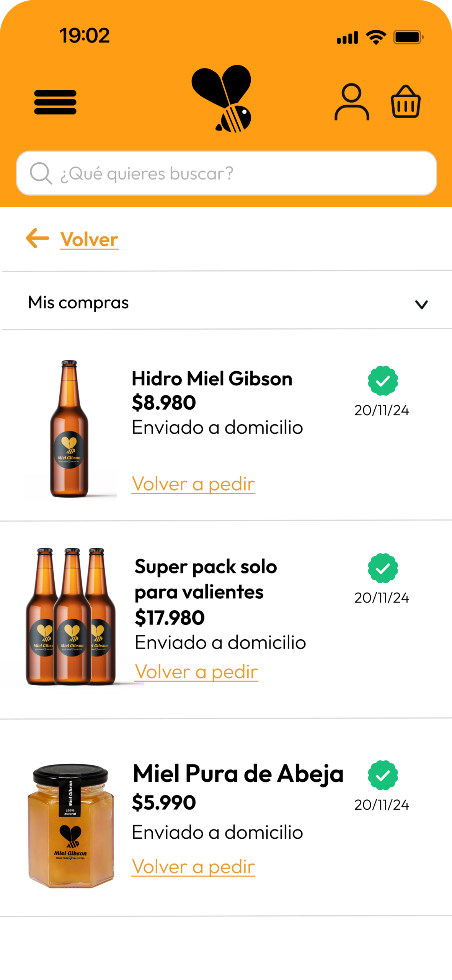Type in the ¿Qué quieres buscar? field
This screenshot has width=452, height=980.
(x=237, y=173)
